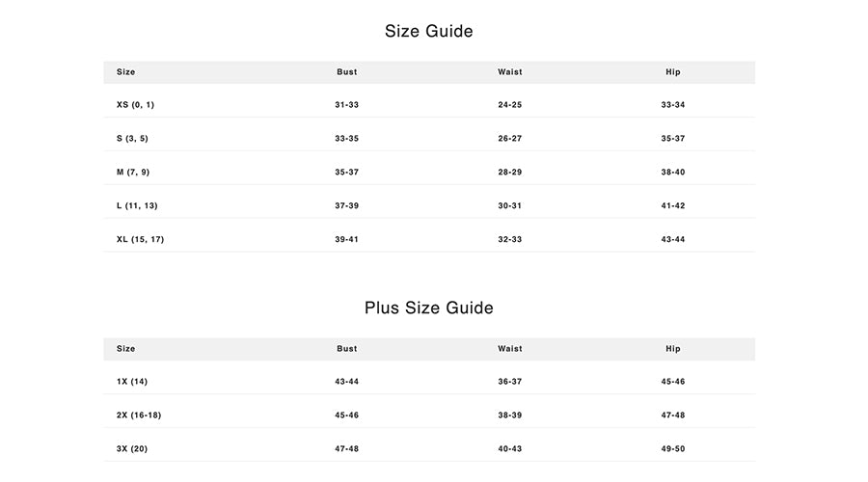Image resolution: width=868 pixels, height=482 pixels.
Task: Click the Size Guide heading
Action: (x=428, y=31)
